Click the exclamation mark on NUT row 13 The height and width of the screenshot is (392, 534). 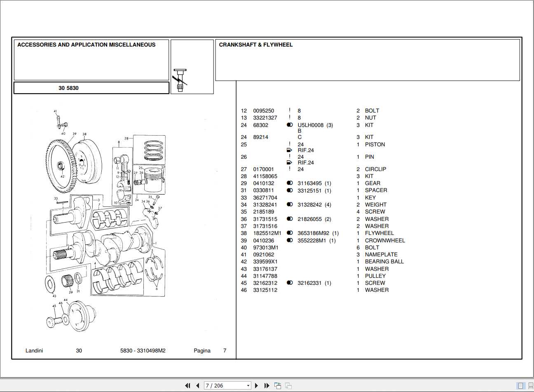click(x=289, y=117)
